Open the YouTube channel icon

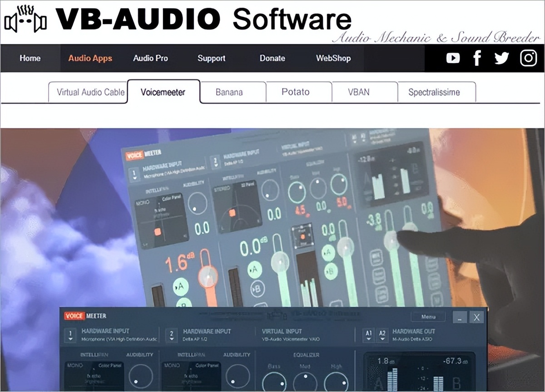[453, 58]
